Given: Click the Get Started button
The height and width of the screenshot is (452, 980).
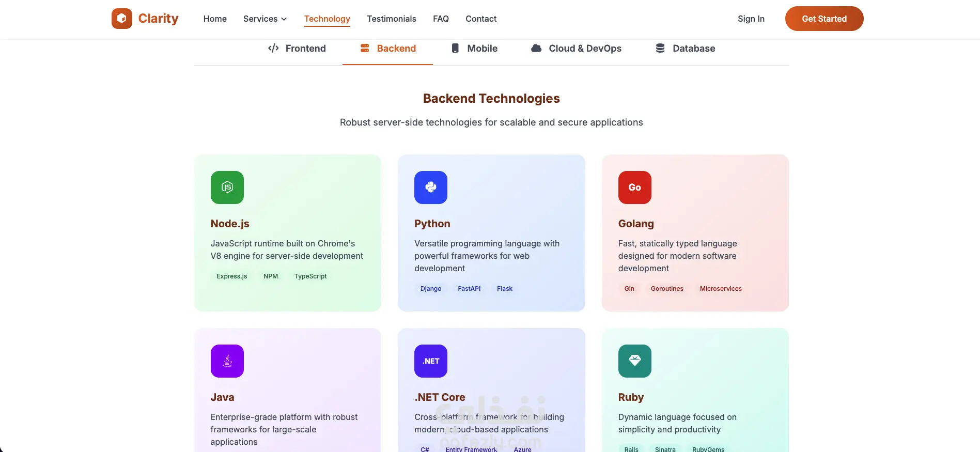Looking at the screenshot, I should 824,19.
